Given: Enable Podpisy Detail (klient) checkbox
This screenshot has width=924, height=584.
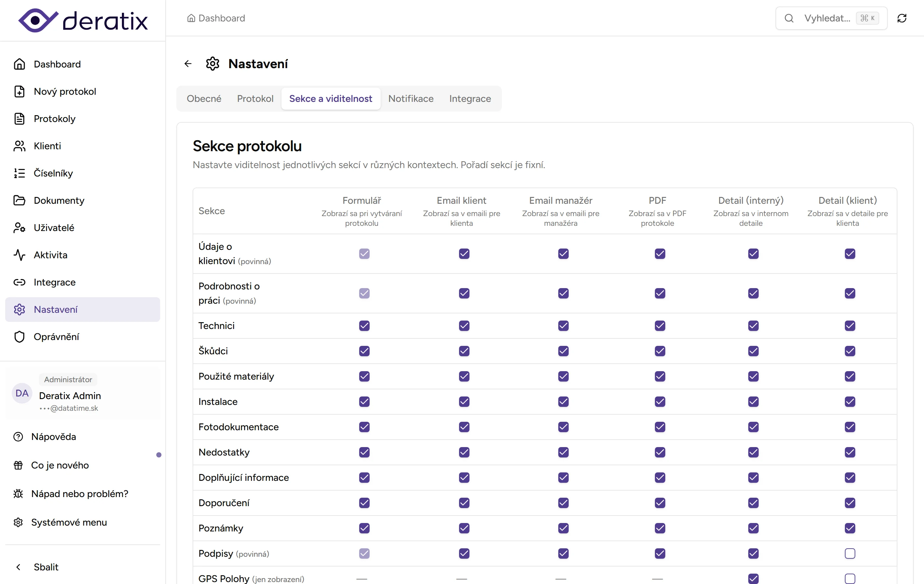Looking at the screenshot, I should pyautogui.click(x=849, y=553).
